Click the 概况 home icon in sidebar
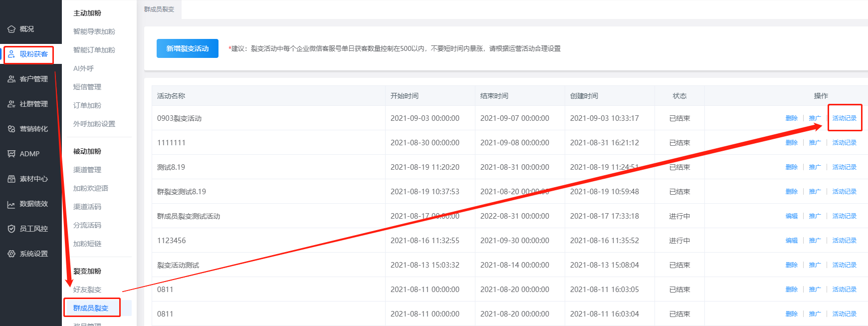 [x=11, y=29]
